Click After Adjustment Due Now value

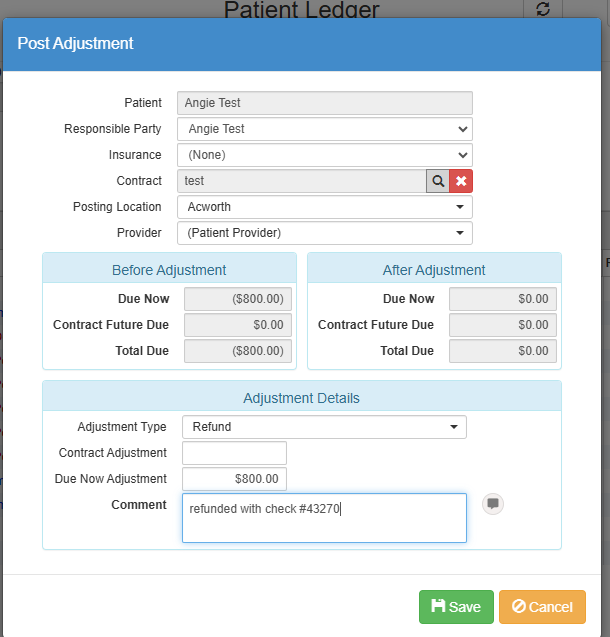coord(503,299)
